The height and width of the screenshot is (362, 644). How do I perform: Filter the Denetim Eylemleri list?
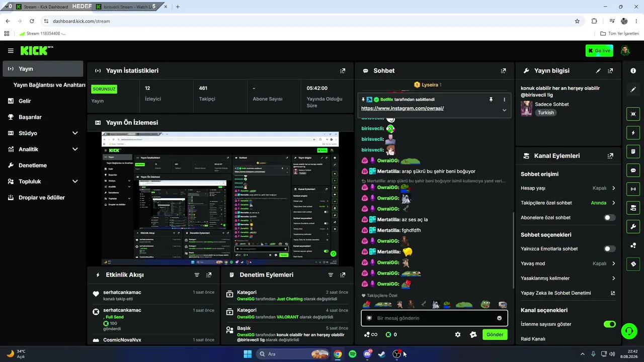[331, 275]
